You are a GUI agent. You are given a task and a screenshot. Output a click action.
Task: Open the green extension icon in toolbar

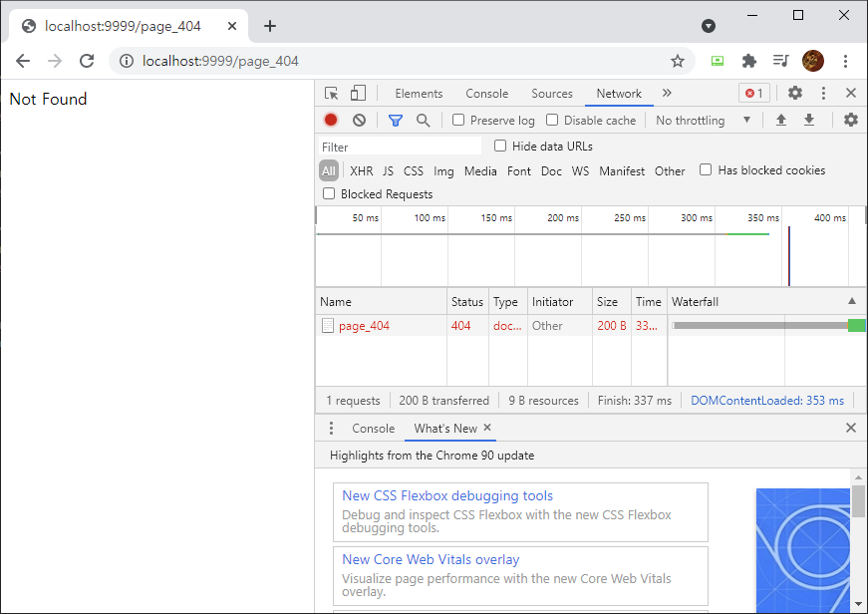(x=718, y=61)
